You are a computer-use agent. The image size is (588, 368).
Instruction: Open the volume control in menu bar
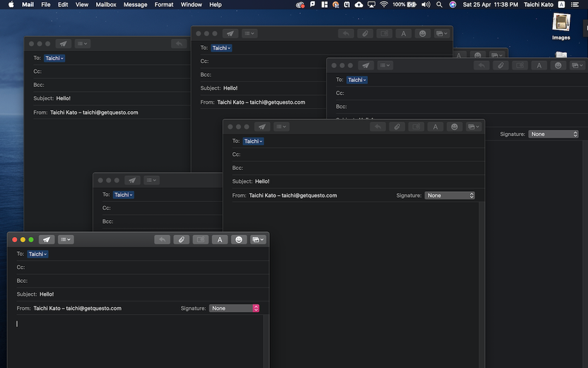[425, 4]
